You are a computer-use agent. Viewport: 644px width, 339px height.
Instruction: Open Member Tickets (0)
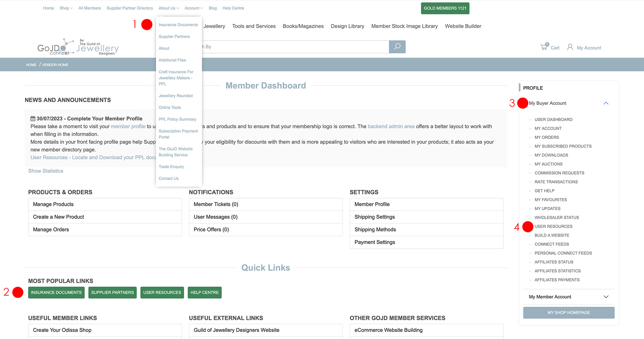pyautogui.click(x=266, y=204)
